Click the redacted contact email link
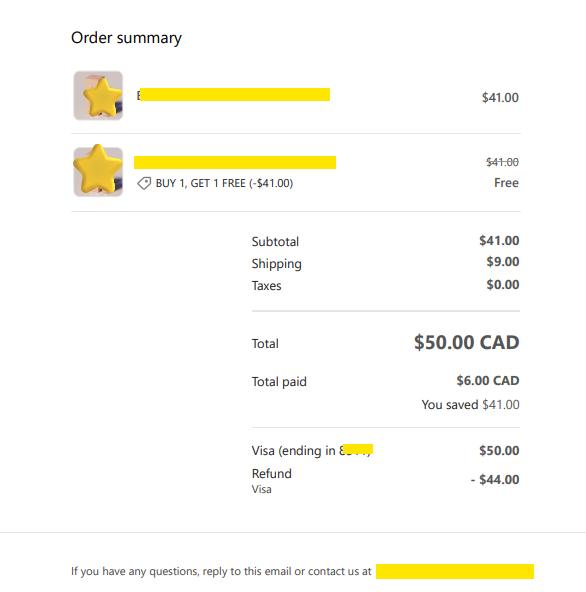This screenshot has width=586, height=592. (x=455, y=571)
